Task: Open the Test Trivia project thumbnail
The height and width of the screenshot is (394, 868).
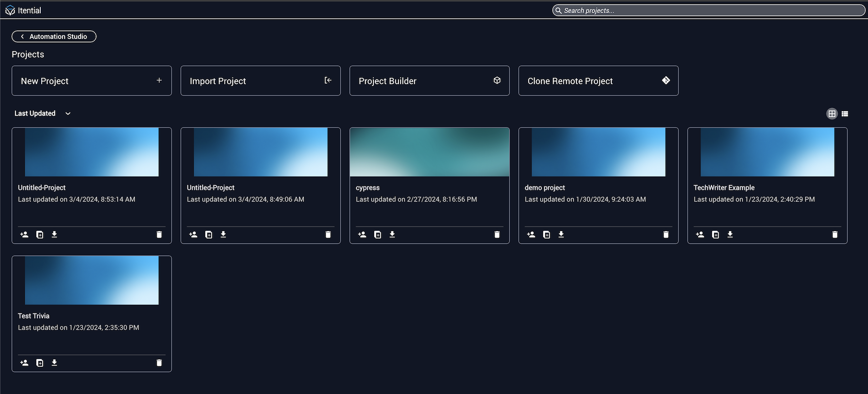Action: [x=91, y=280]
